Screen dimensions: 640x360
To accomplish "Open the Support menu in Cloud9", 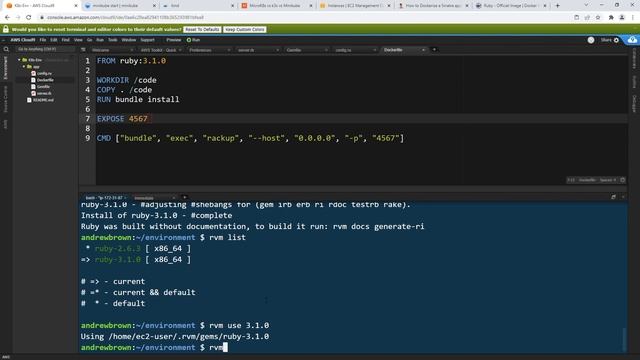I will [x=147, y=40].
